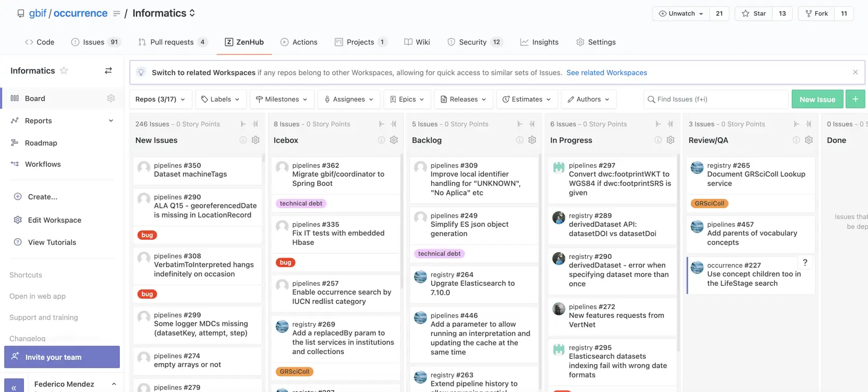Collapse the sidebar with the double chevron button

pyautogui.click(x=14, y=386)
